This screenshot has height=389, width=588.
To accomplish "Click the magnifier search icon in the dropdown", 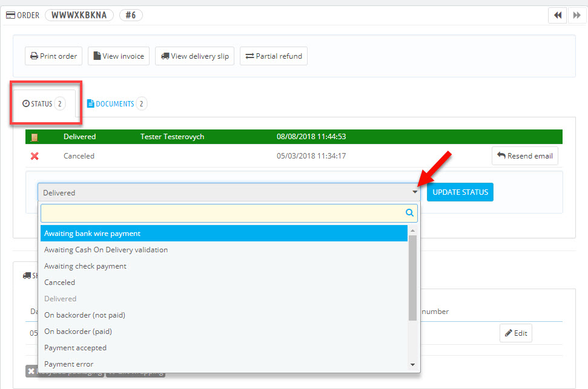I will [409, 213].
